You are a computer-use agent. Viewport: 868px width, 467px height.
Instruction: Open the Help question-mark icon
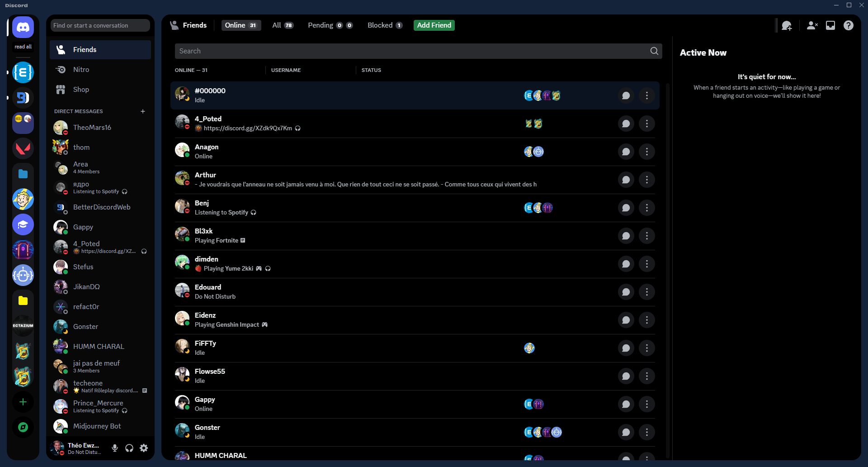(849, 25)
